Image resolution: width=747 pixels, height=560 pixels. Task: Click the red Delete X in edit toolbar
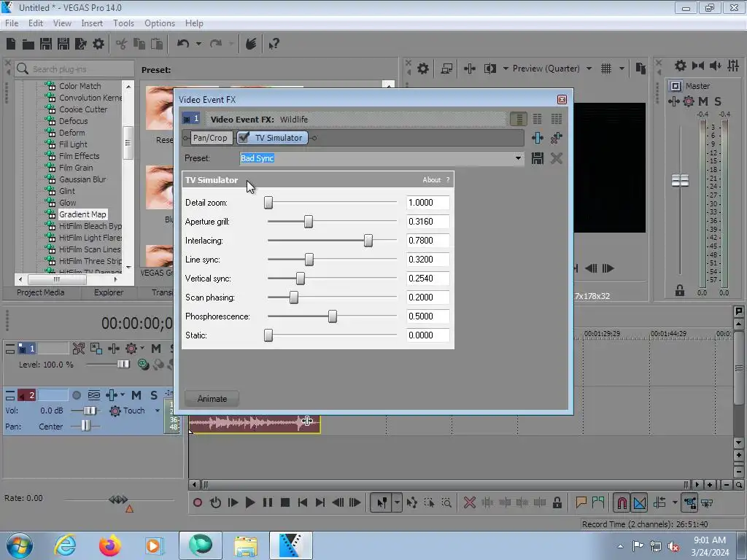(469, 502)
